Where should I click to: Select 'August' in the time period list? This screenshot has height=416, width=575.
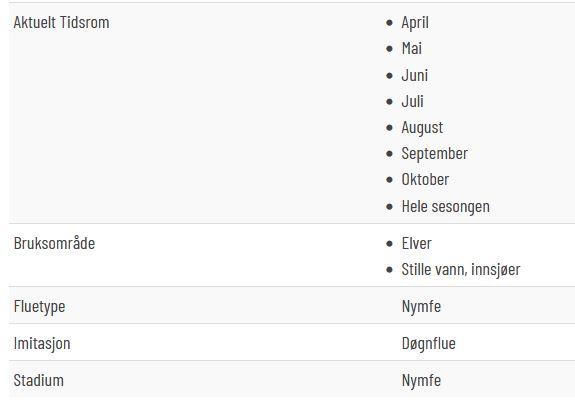pyautogui.click(x=422, y=128)
